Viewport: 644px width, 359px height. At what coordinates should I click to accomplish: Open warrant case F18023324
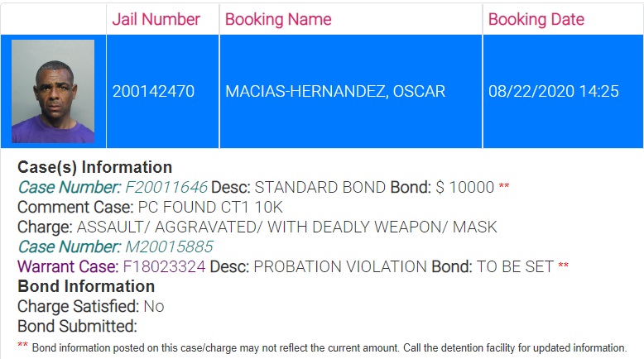[x=164, y=266]
